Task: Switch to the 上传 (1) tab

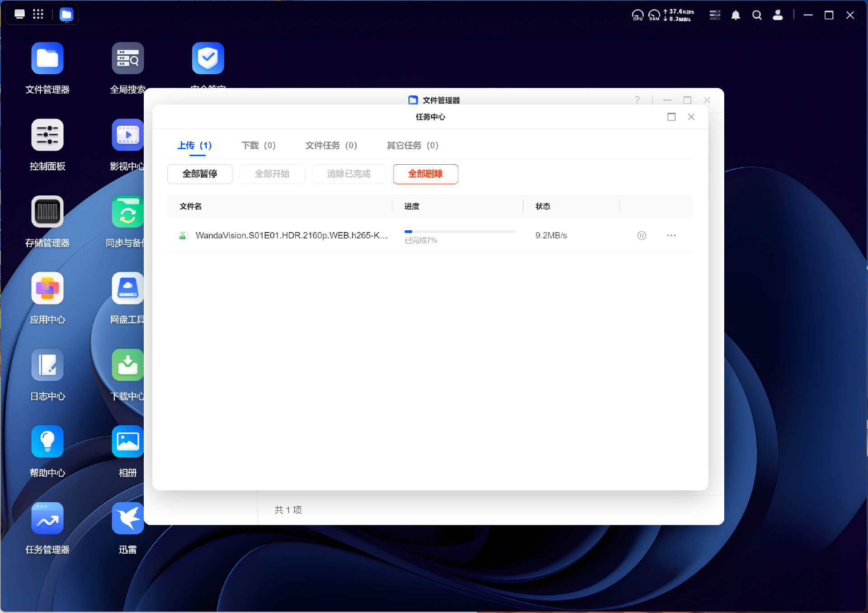Action: point(194,146)
